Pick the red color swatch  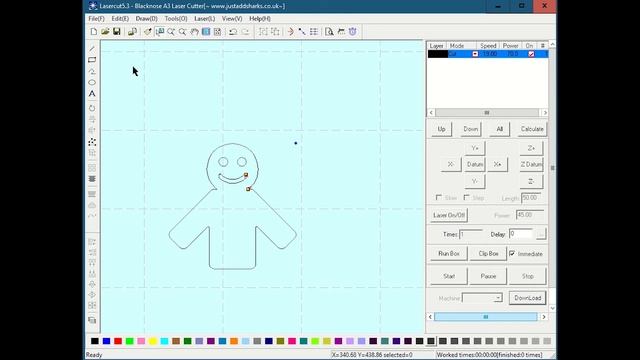tap(118, 341)
